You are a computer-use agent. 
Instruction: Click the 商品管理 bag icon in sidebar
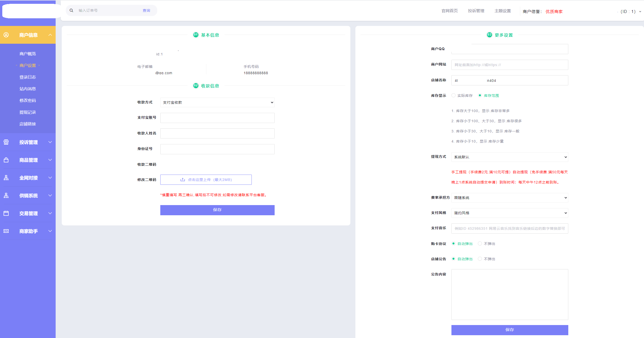pos(6,160)
